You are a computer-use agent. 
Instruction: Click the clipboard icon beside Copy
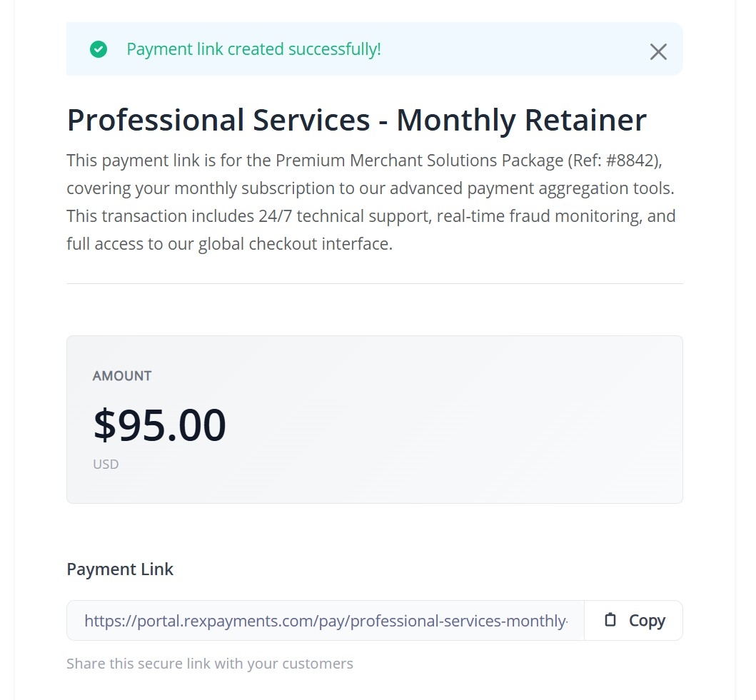(610, 620)
